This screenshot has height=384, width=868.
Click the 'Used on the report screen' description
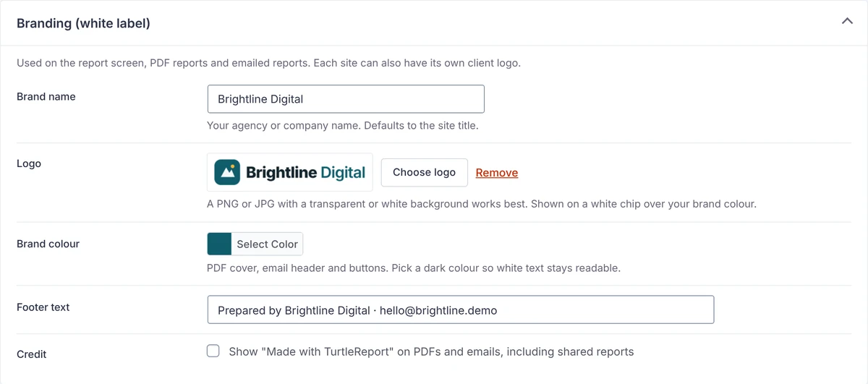click(x=268, y=63)
